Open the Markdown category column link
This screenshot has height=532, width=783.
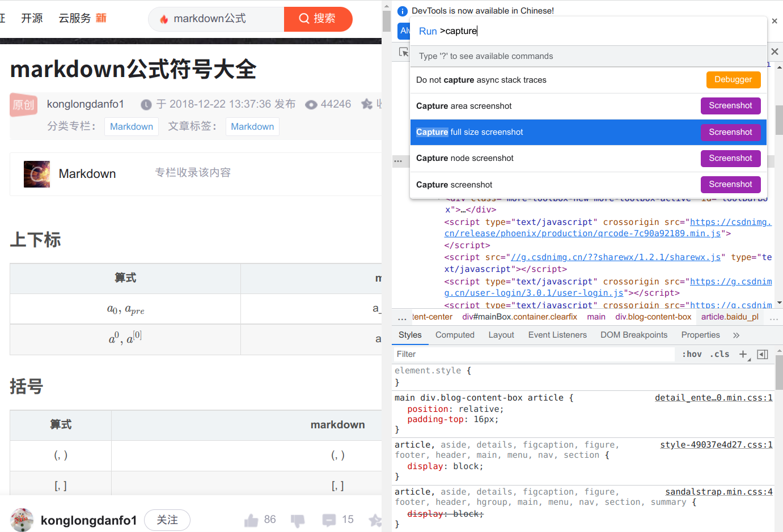tap(132, 126)
